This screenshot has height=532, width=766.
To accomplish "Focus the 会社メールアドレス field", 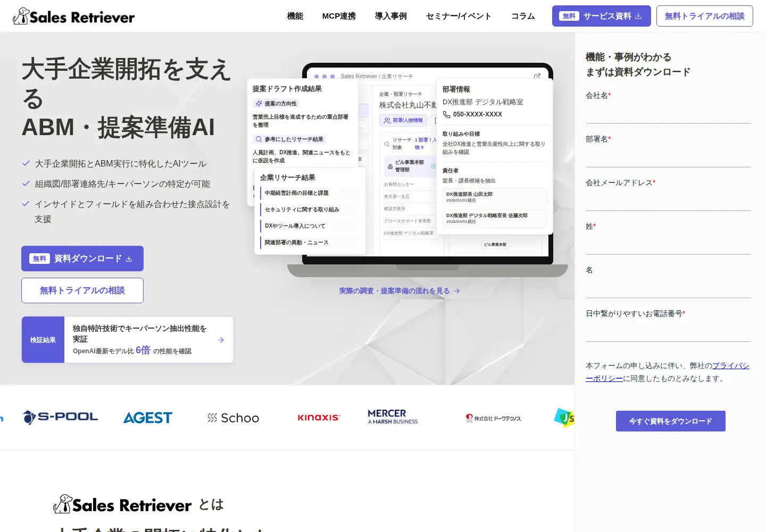I will pos(668,201).
